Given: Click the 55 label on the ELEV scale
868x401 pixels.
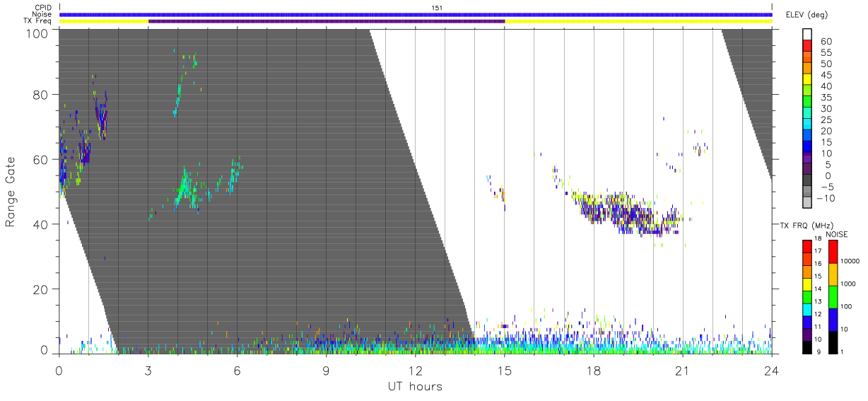Looking at the screenshot, I should point(826,52).
